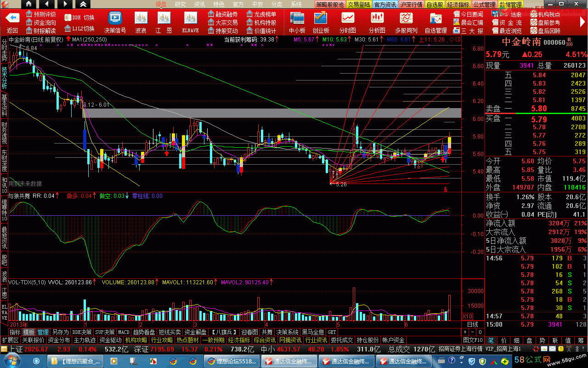588x368 pixels.
Task: Open the ELWAVE chart icon
Action: tap(190, 18)
